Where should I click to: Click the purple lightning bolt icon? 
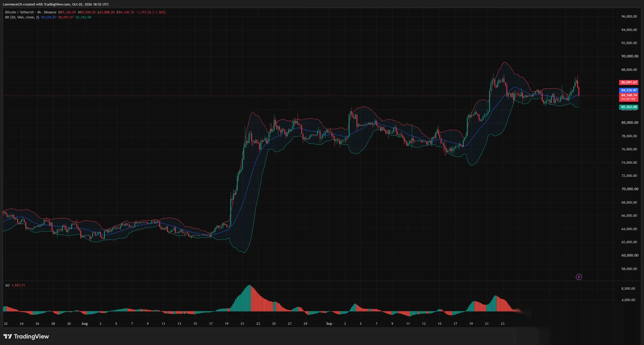pyautogui.click(x=579, y=277)
